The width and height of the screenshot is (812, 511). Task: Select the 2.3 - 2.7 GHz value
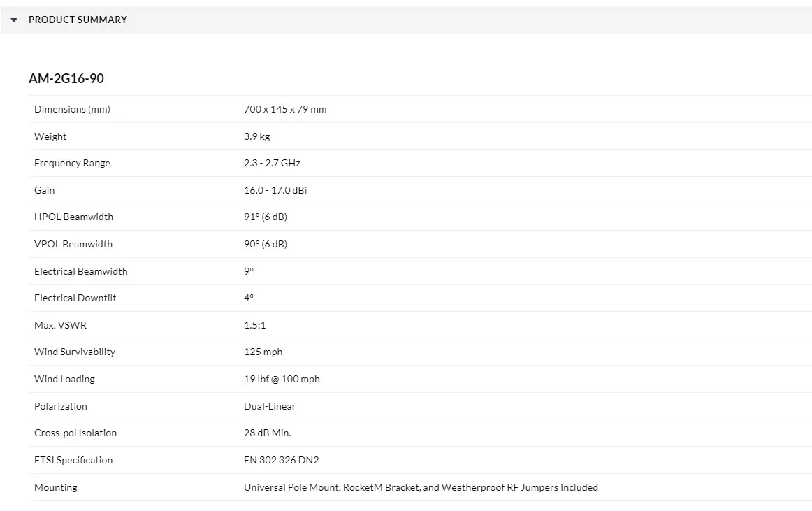click(x=272, y=163)
